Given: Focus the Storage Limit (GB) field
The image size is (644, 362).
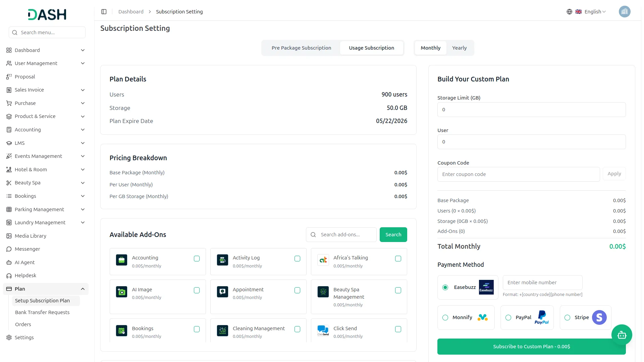Looking at the screenshot, I should click(x=531, y=110).
